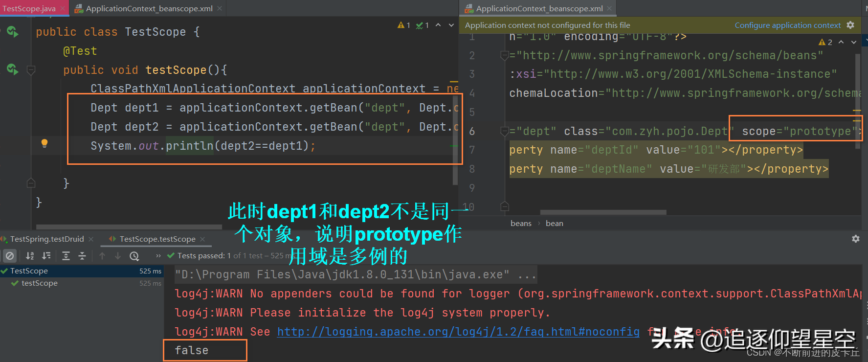Sort tests alphabetically in run toolbar

[30, 255]
